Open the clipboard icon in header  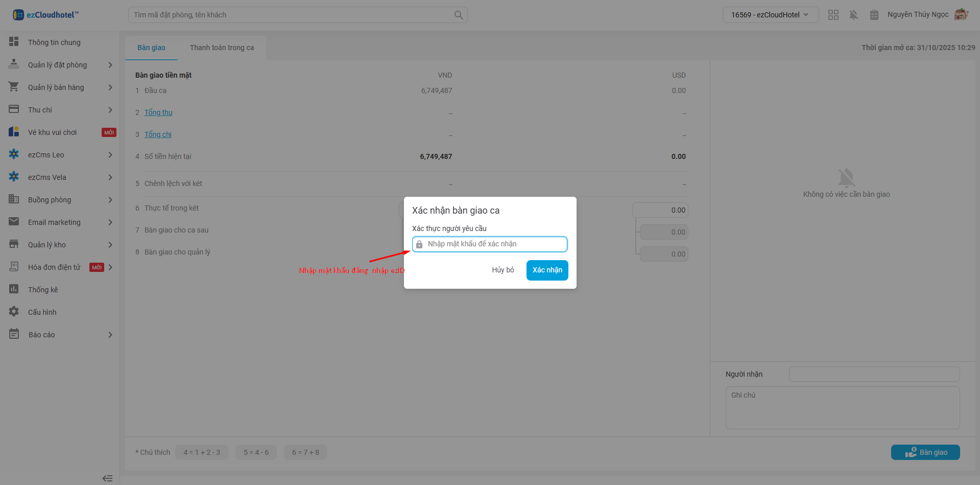coord(874,15)
